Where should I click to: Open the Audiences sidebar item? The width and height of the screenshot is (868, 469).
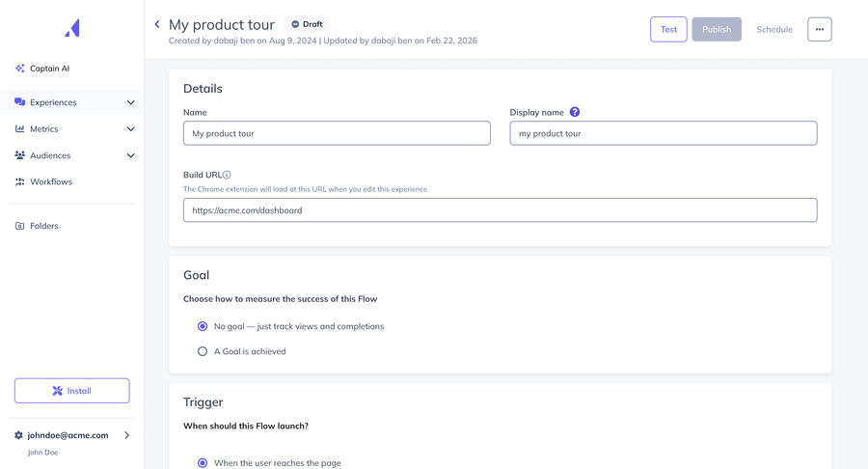pyautogui.click(x=72, y=155)
